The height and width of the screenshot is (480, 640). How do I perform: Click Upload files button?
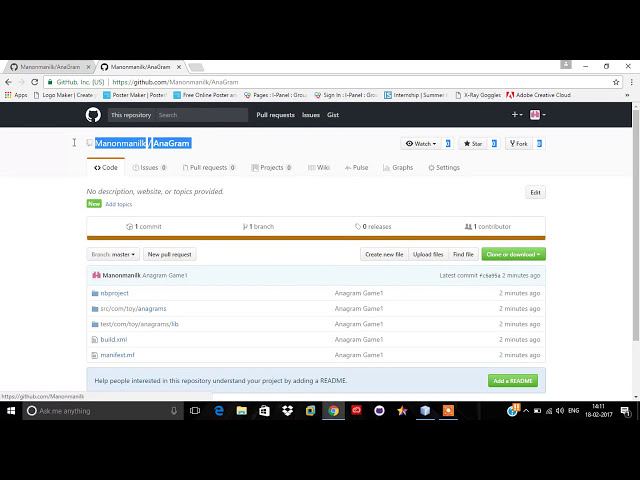[428, 254]
